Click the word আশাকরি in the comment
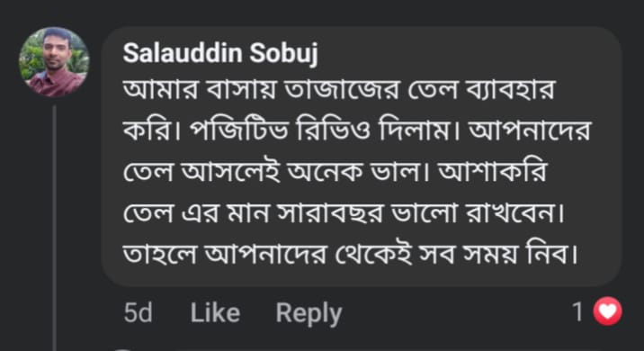644x351 pixels. [493, 171]
